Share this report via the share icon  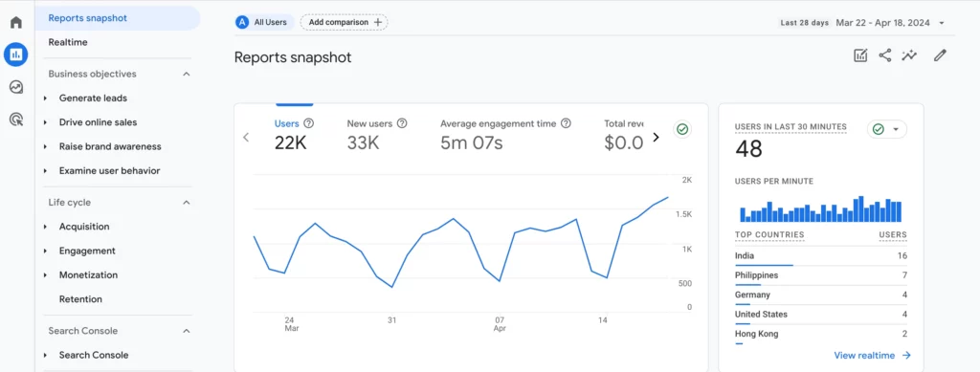(885, 55)
